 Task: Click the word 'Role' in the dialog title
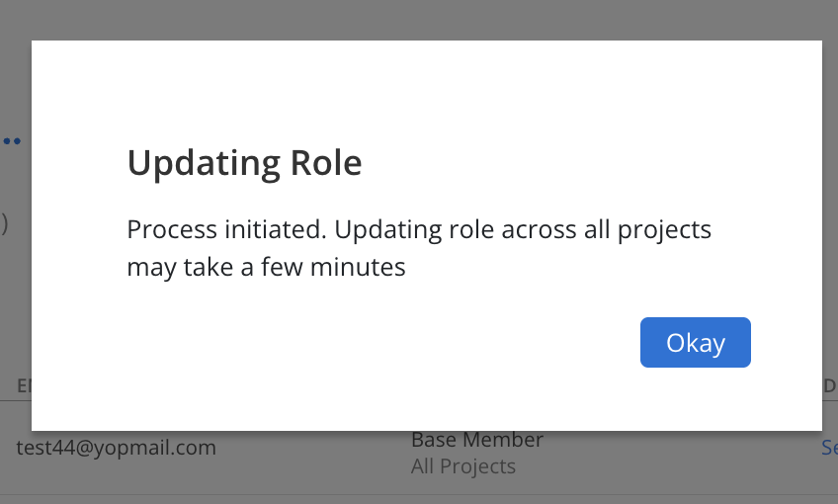(326, 163)
